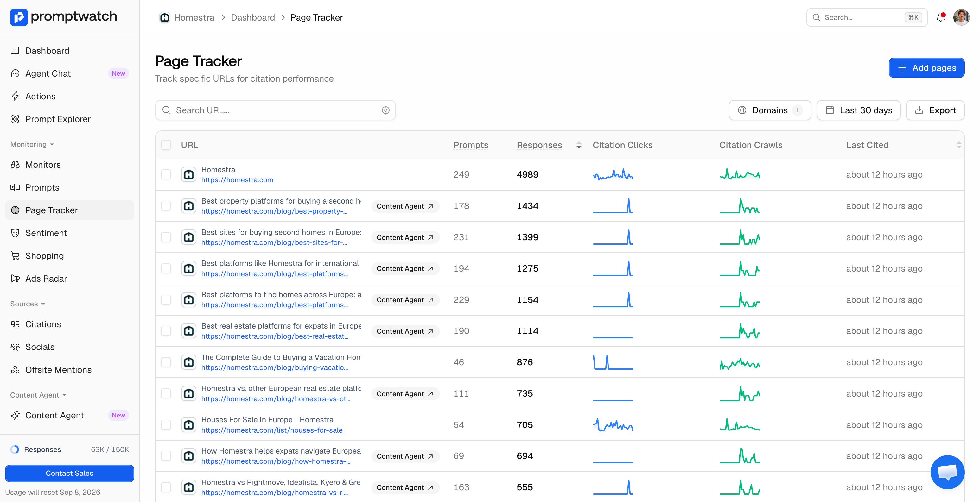Click the target icon in Search URL field

(385, 110)
